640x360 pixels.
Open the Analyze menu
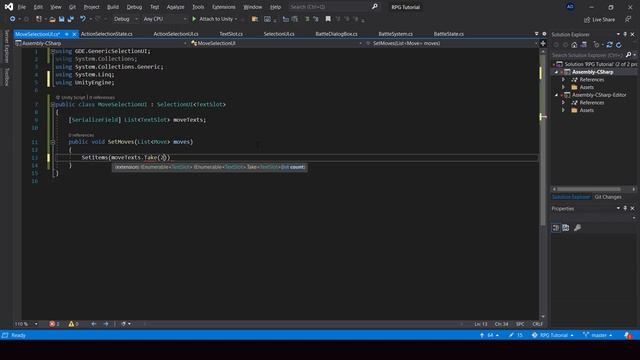[175, 7]
